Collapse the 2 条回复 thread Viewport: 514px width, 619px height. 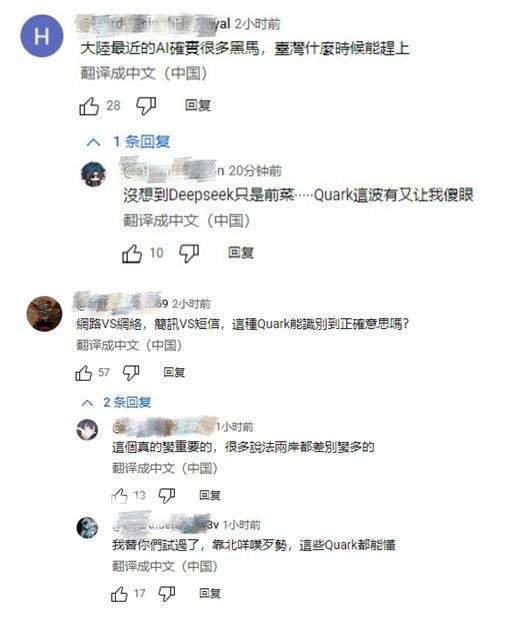click(116, 403)
